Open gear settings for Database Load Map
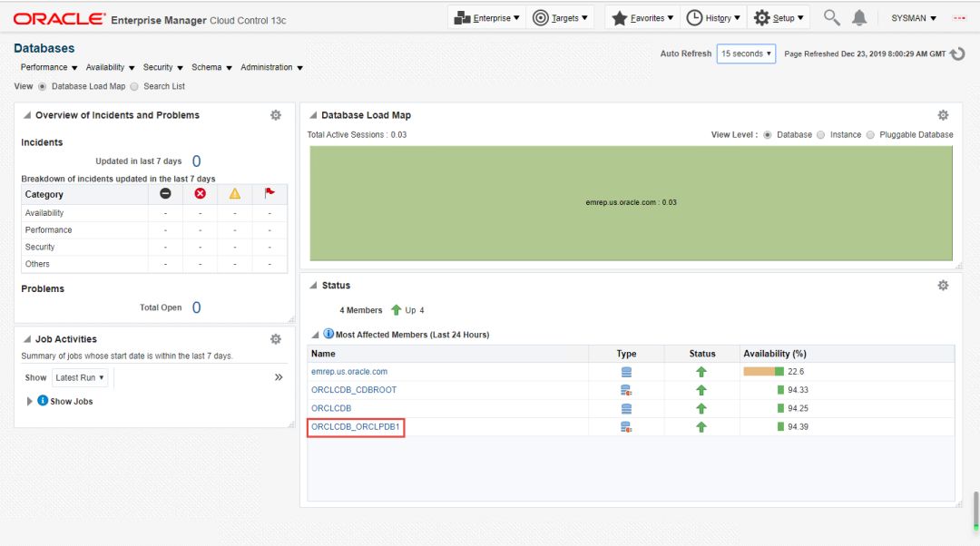The width and height of the screenshot is (980, 546). [x=943, y=115]
